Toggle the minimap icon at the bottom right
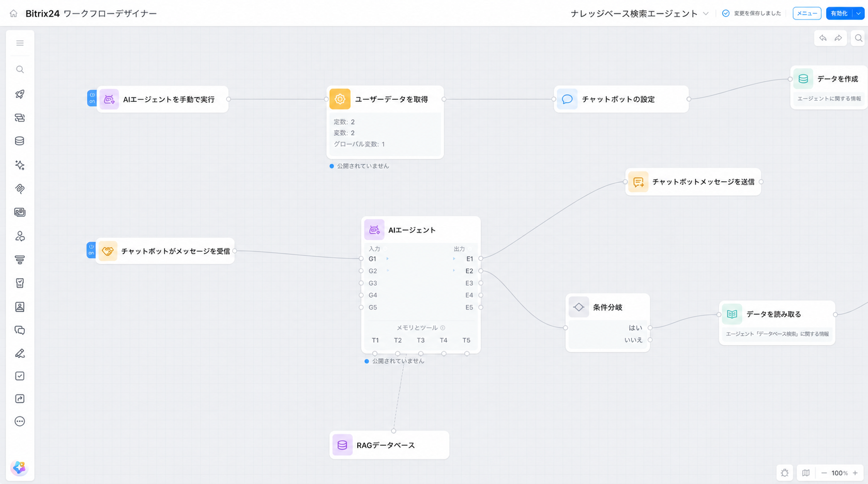 806,473
